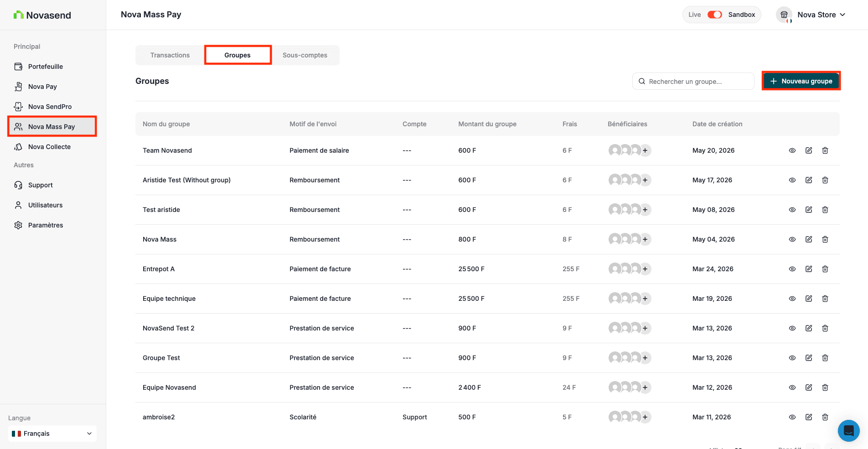View the NovaSend Test 2 group

(792, 328)
